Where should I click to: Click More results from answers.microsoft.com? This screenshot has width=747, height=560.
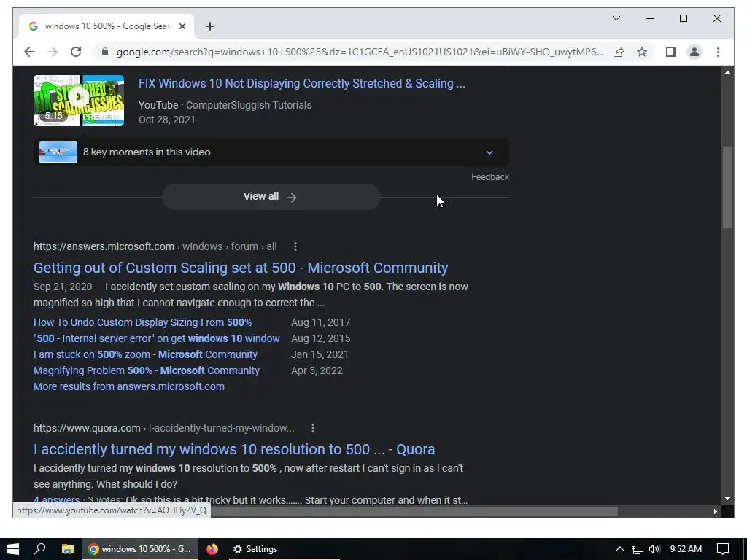pyautogui.click(x=128, y=386)
